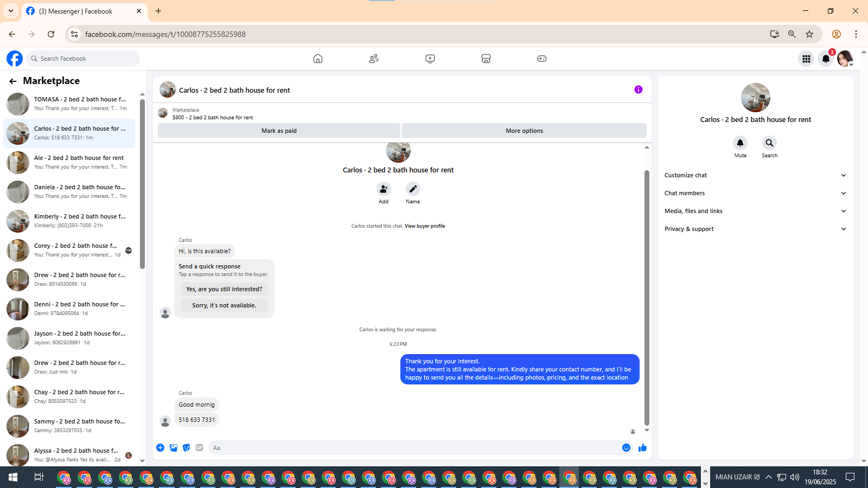This screenshot has width=868, height=488.
Task: Click the Add people icon in the chat
Action: (384, 189)
